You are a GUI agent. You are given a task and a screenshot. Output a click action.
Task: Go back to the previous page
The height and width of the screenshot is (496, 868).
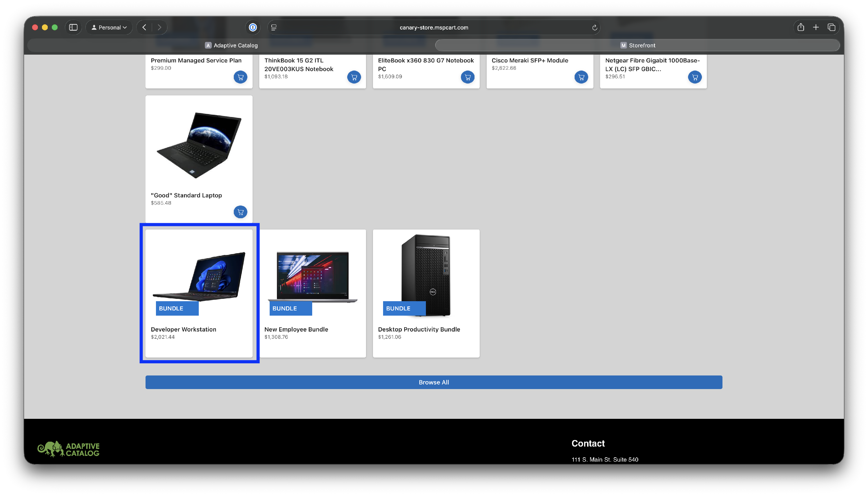pos(144,27)
